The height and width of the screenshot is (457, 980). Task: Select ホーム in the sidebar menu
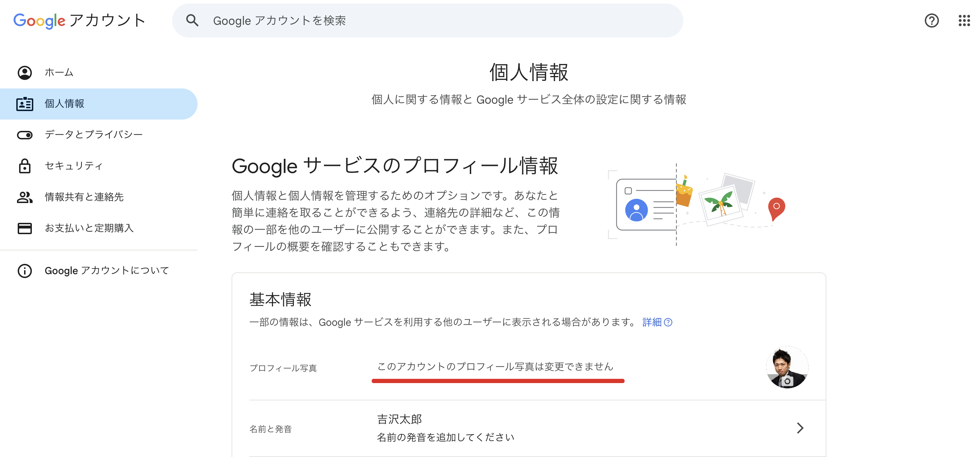pyautogui.click(x=59, y=73)
